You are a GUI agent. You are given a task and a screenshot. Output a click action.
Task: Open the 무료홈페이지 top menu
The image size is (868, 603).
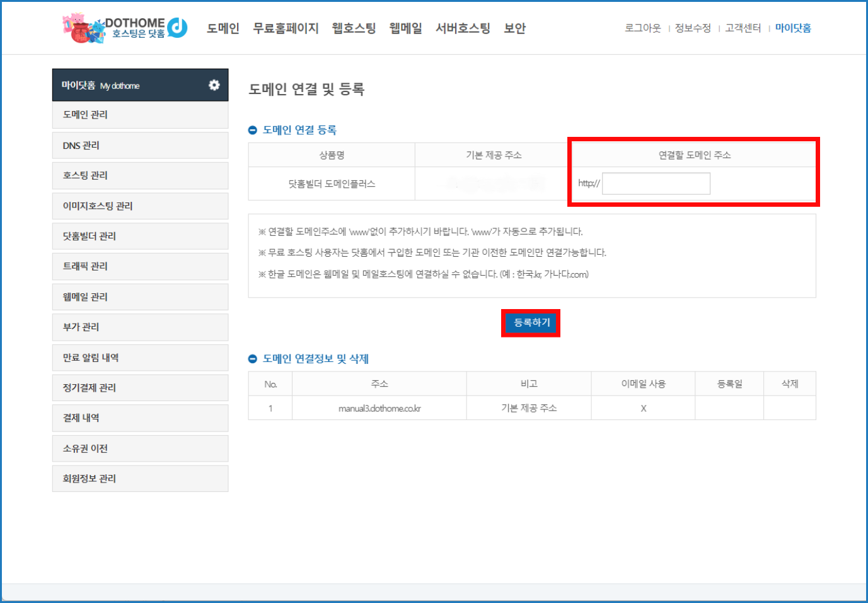click(286, 28)
